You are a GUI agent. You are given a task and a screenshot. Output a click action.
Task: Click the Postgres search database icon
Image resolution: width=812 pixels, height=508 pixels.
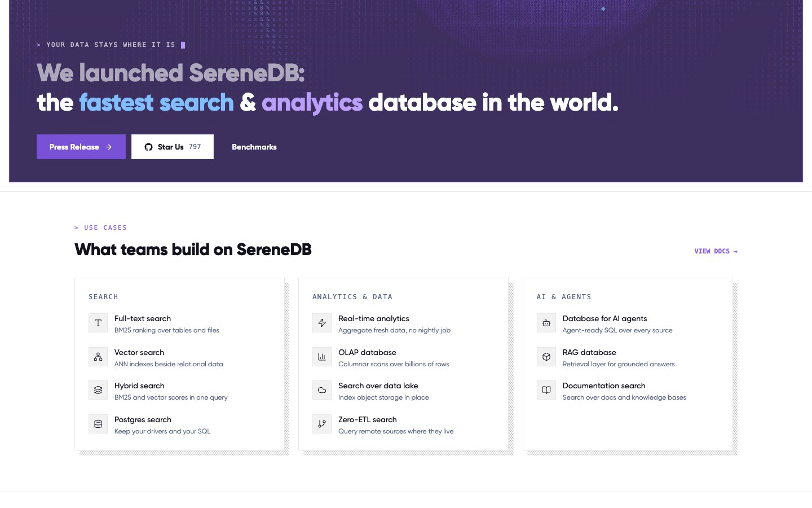pyautogui.click(x=98, y=424)
